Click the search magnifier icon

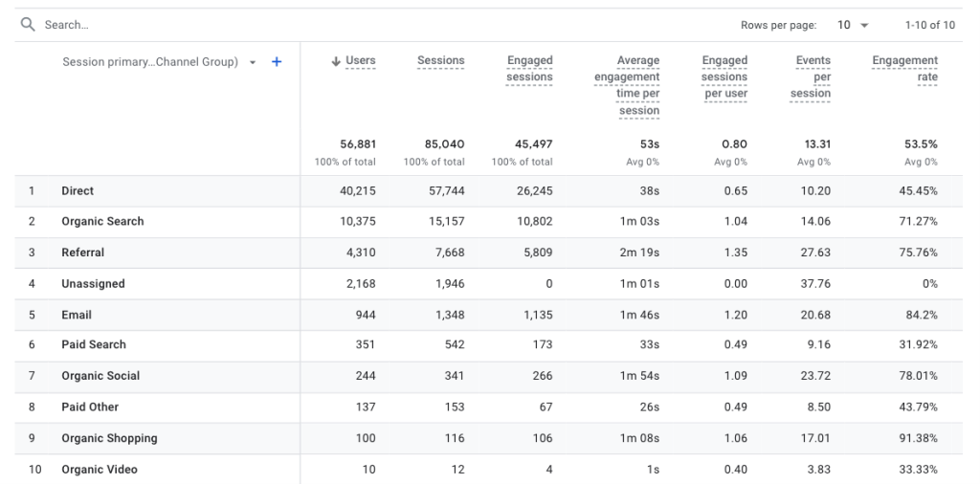[28, 25]
